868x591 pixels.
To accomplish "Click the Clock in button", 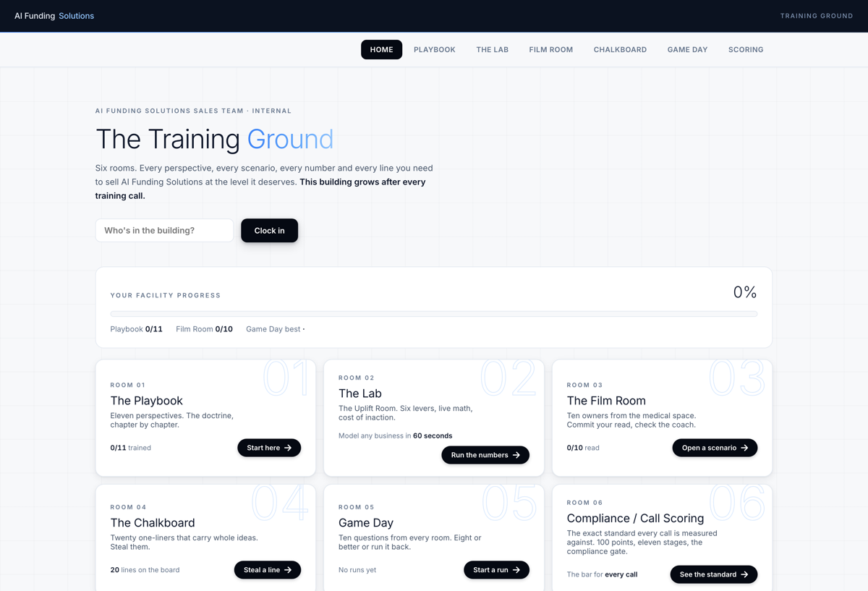I will [x=269, y=230].
